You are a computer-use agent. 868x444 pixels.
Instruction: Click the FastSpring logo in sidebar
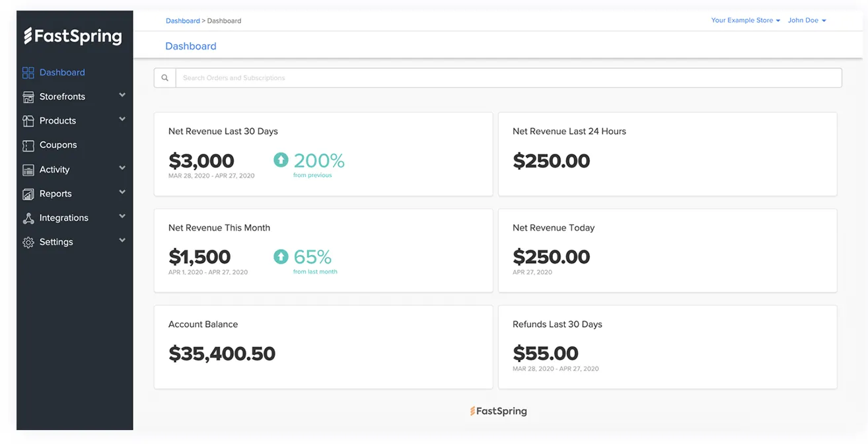point(73,36)
